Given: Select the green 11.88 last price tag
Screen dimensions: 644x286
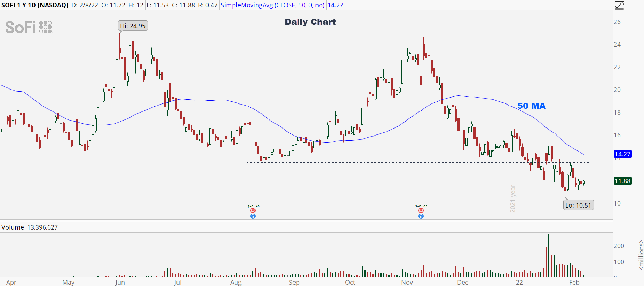Looking at the screenshot, I should pyautogui.click(x=623, y=181).
